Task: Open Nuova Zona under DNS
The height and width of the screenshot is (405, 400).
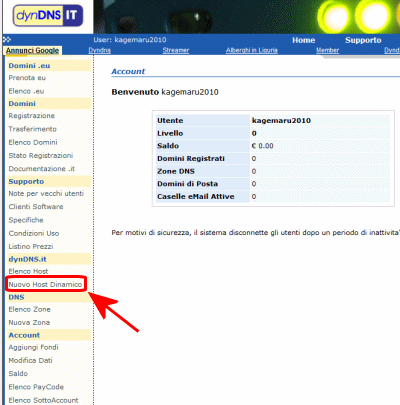Action: click(29, 323)
